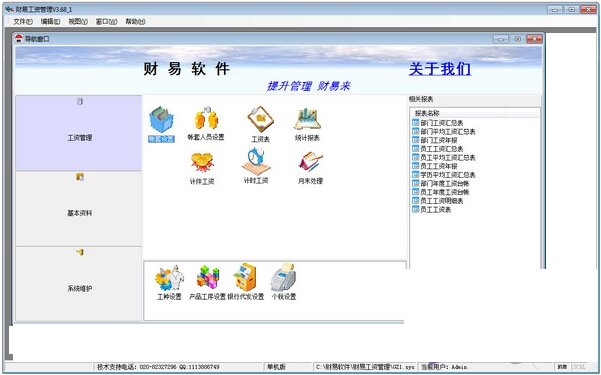
Task: Select the 员工工资年报 report row
Action: click(x=434, y=166)
